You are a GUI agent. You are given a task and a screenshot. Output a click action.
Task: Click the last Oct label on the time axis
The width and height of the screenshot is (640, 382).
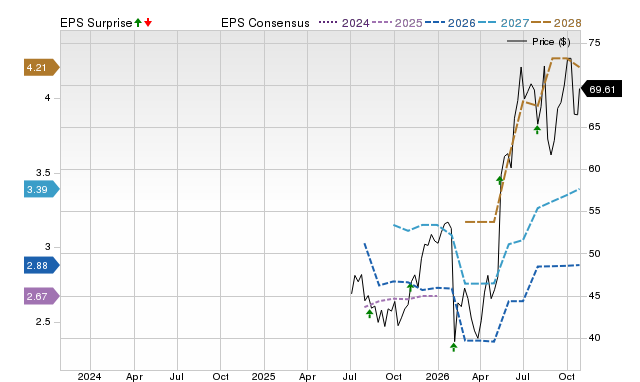click(567, 377)
